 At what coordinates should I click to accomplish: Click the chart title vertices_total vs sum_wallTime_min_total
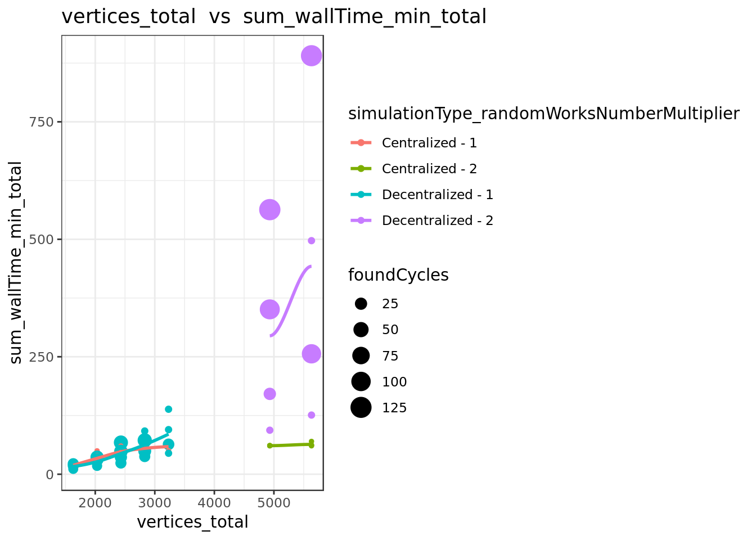click(x=274, y=17)
